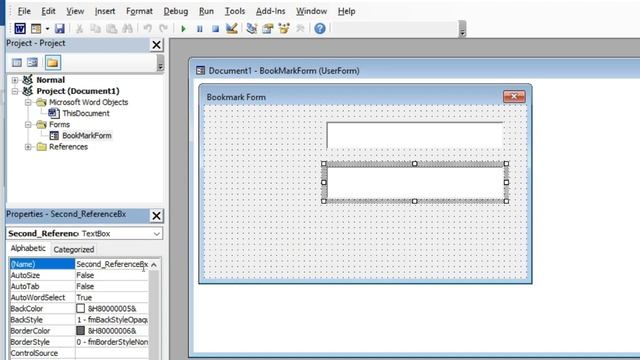Image resolution: width=640 pixels, height=360 pixels.
Task: Open the Insert menu
Action: click(105, 11)
